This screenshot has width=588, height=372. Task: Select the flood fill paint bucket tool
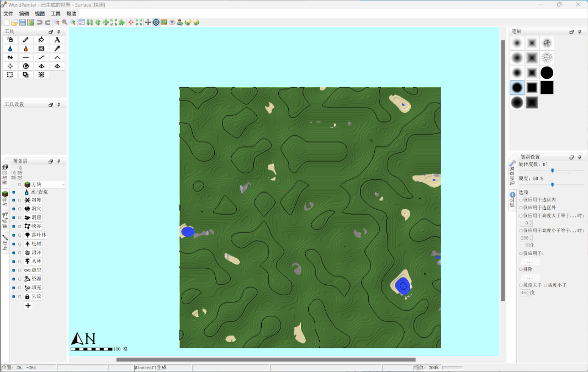(x=41, y=39)
